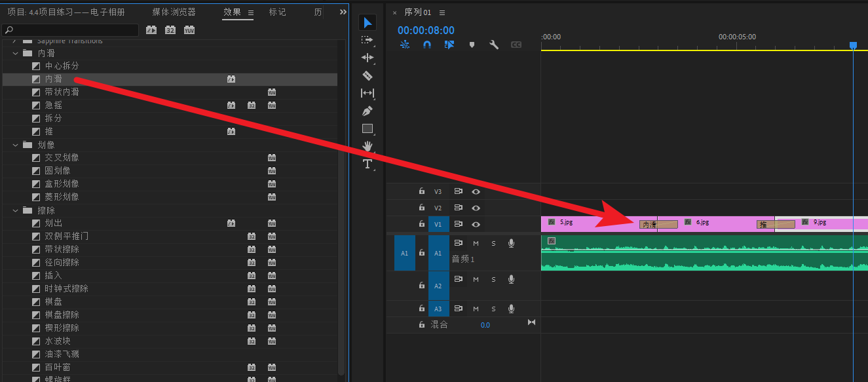Viewport: 868px width, 382px height.
Task: Select the Razor tool
Action: click(368, 75)
